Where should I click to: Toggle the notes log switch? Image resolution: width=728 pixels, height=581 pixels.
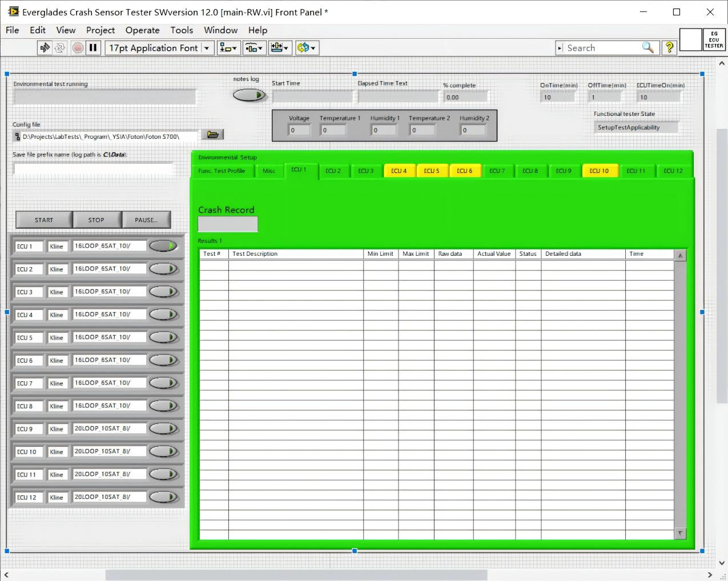coord(250,95)
